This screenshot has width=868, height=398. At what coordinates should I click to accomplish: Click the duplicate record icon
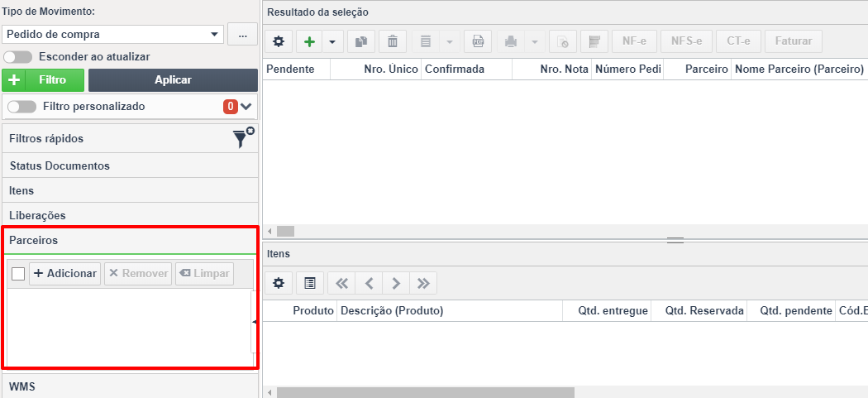point(361,41)
